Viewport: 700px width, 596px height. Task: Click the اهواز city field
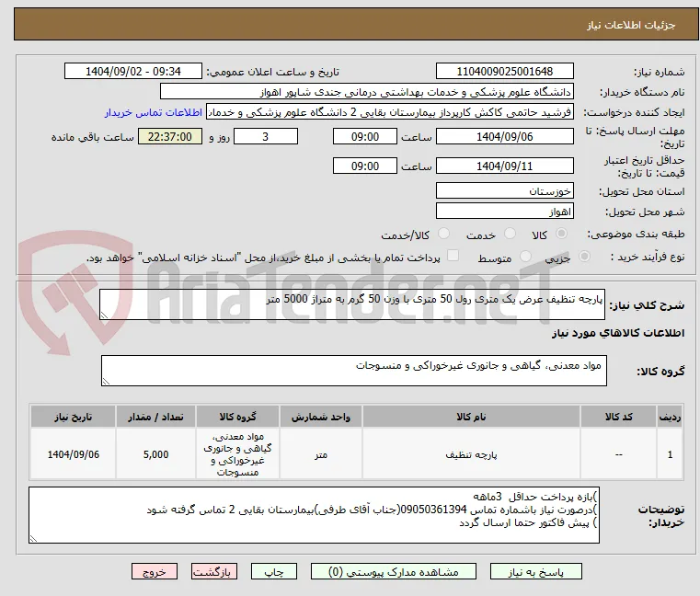(504, 212)
